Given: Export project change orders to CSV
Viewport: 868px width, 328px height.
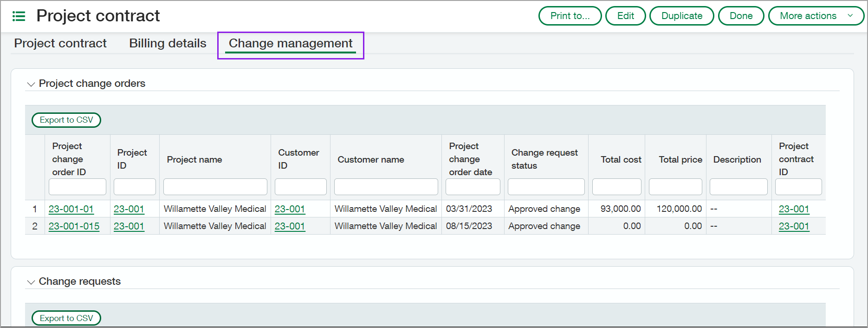Looking at the screenshot, I should 66,120.
